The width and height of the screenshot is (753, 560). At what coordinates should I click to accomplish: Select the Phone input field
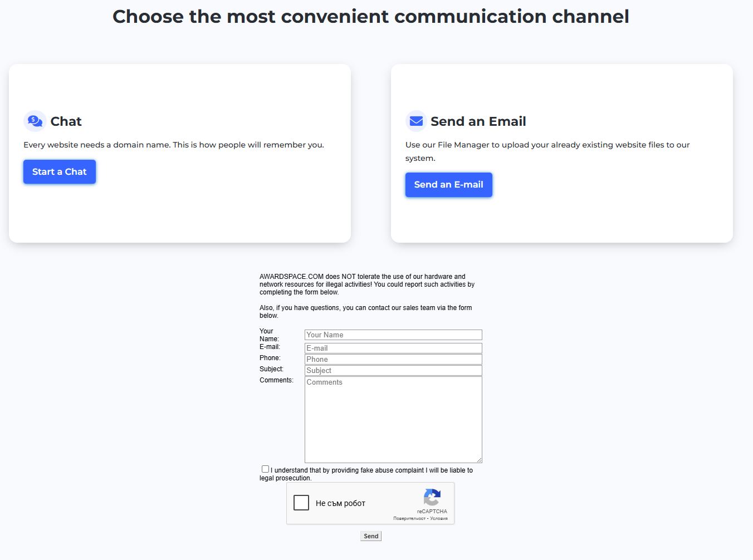[x=393, y=359]
